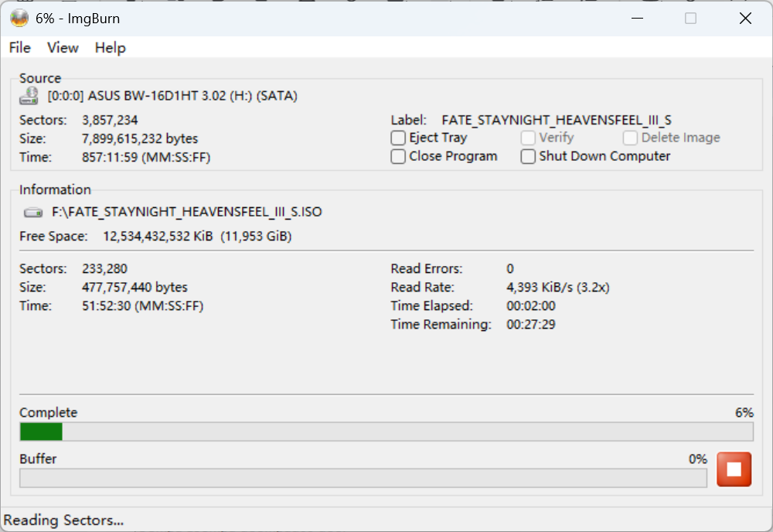The height and width of the screenshot is (532, 773).
Task: Click the Buffer progress bar
Action: (363, 478)
